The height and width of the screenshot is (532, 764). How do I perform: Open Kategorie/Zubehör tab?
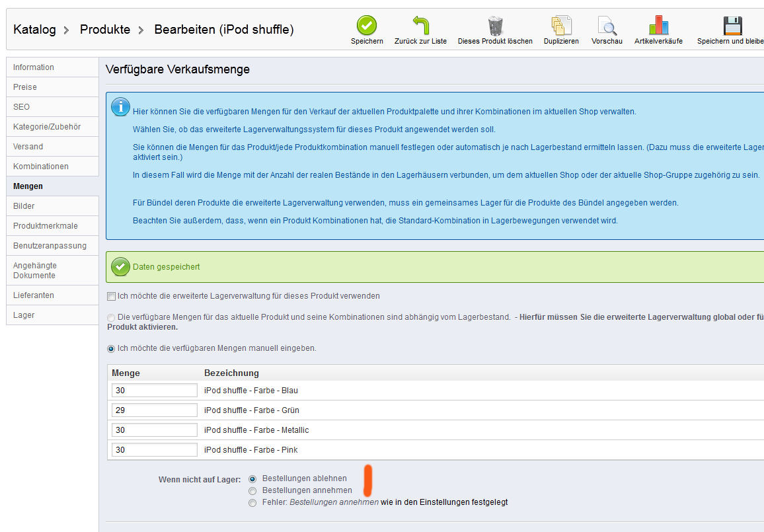53,127
